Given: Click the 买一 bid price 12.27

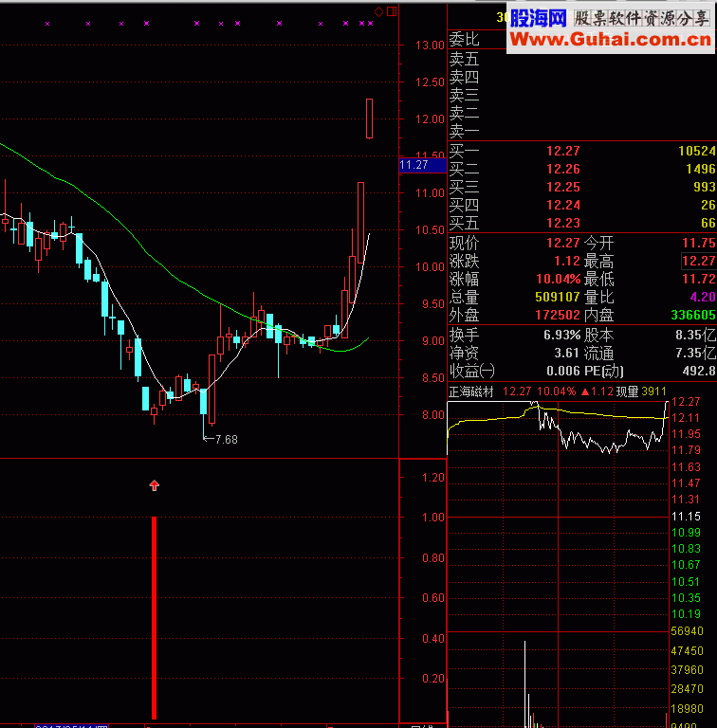Looking at the screenshot, I should pos(562,151).
